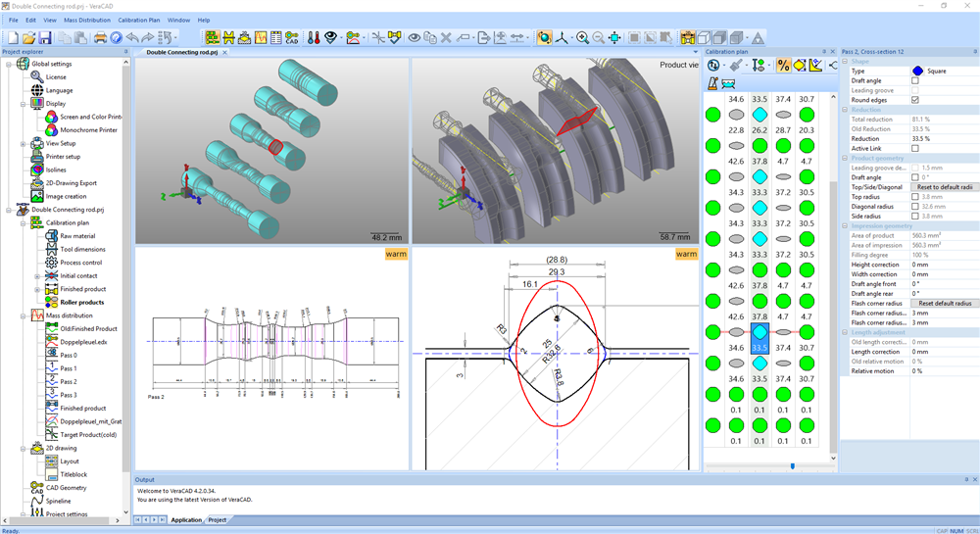This screenshot has width=980, height=534.
Task: Click the thermometer temperature icon
Action: click(x=314, y=38)
